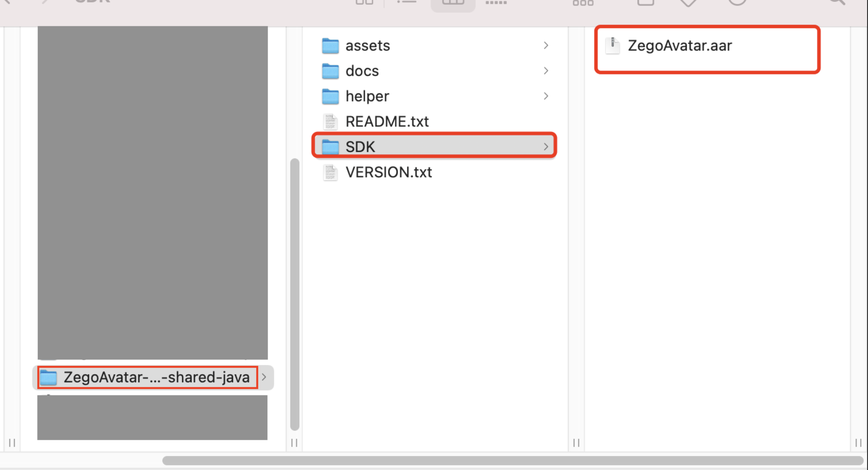Select the "ZegoAvatar-...-shared-java" folder name
The width and height of the screenshot is (868, 470).
coord(157,377)
